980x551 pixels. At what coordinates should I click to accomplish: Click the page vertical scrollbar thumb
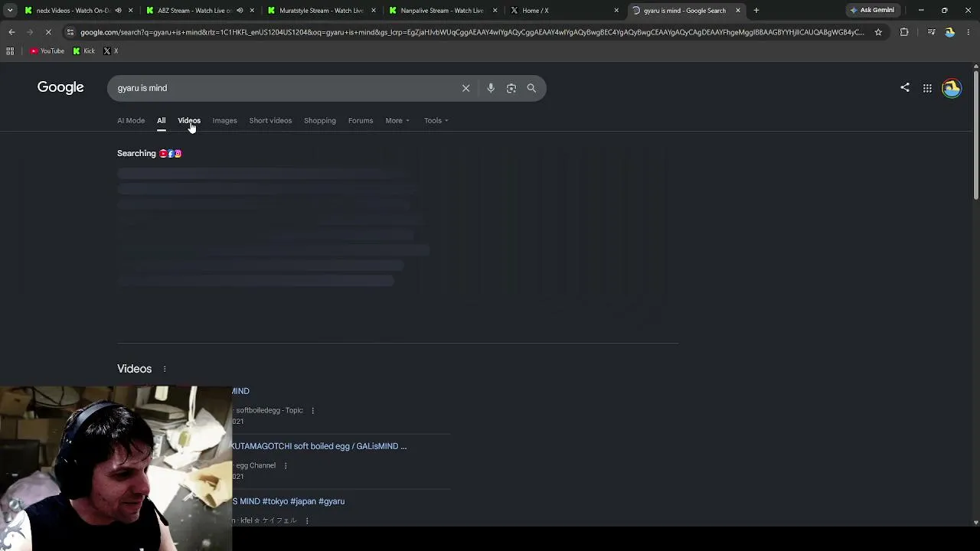coord(975,134)
